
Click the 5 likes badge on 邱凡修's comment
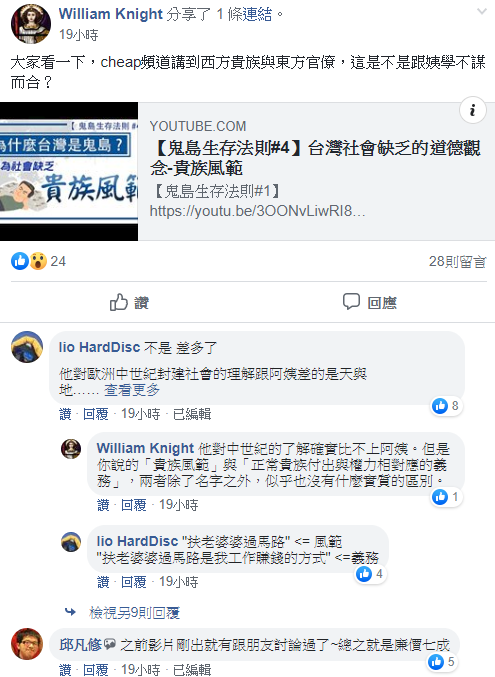pos(443,661)
